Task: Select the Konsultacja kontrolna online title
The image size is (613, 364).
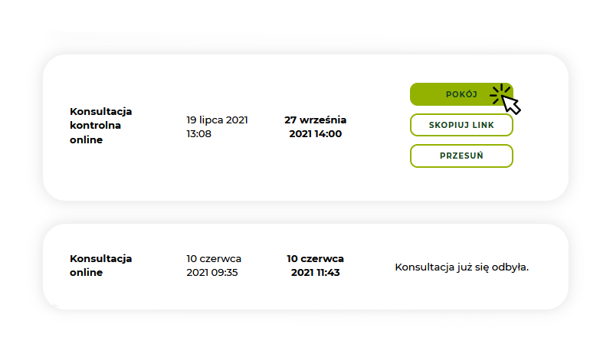Action: coord(101,126)
